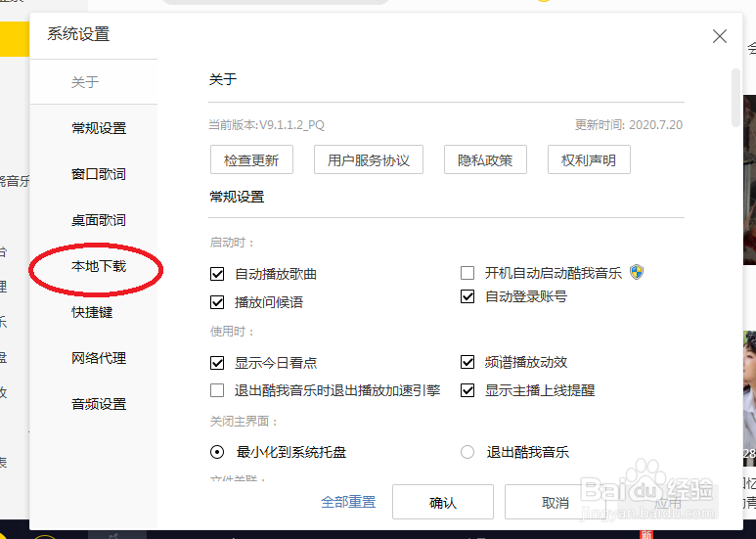Open the 网络代理 settings section
Screen dimensions: 756x539
click(99, 358)
